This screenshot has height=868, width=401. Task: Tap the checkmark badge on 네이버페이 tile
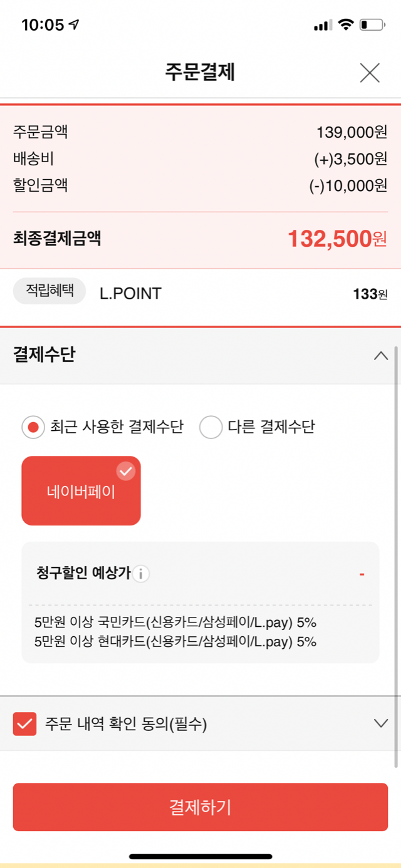(x=126, y=471)
